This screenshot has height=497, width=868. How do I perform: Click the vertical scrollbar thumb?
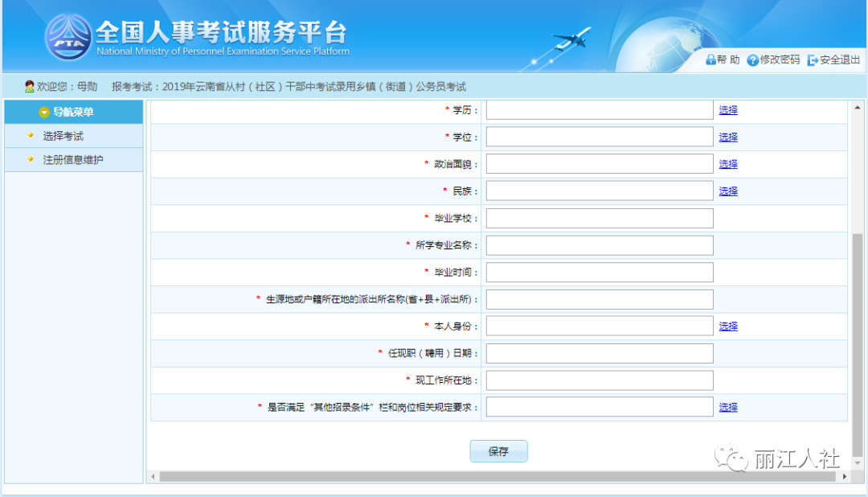coord(858,343)
